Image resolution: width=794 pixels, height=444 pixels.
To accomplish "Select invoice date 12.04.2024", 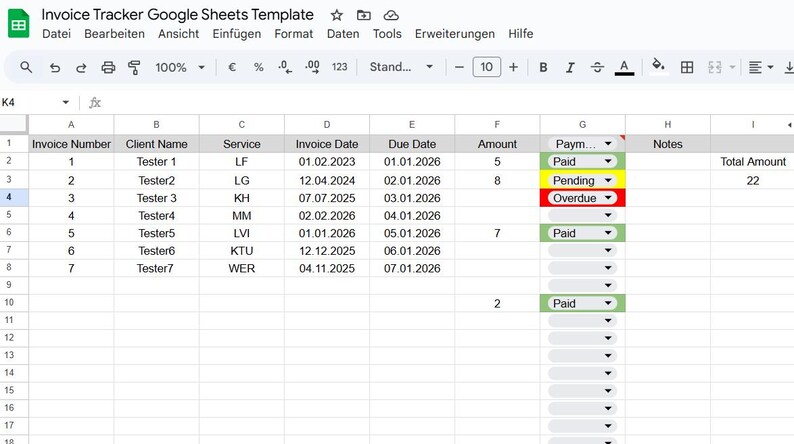I will [x=327, y=180].
